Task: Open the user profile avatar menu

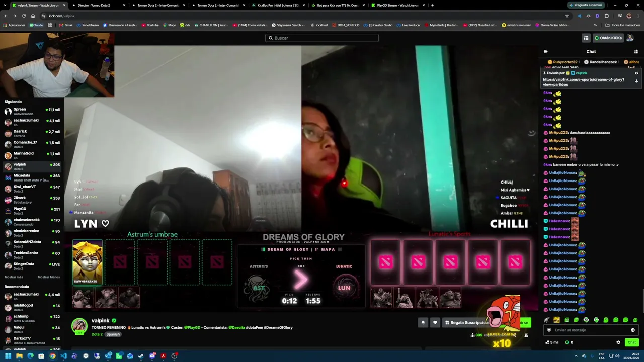Action: pyautogui.click(x=630, y=38)
